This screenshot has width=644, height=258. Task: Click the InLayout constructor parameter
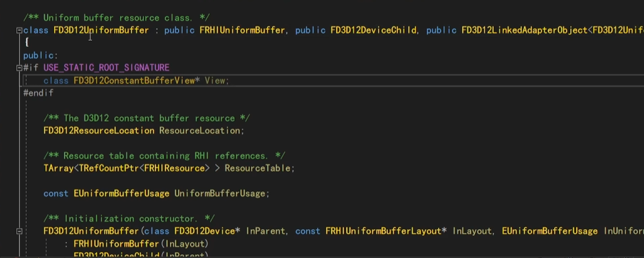pyautogui.click(x=472, y=231)
